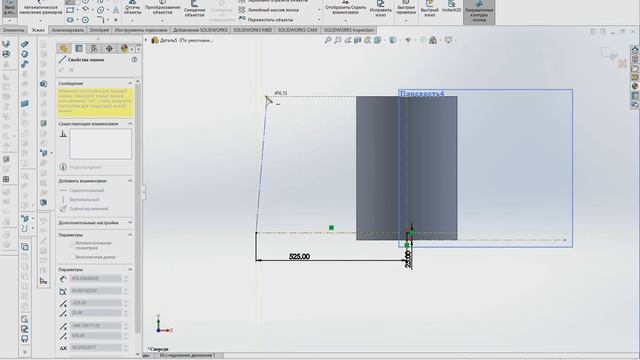Click Zoom to Area icon

pyautogui.click(x=338, y=40)
